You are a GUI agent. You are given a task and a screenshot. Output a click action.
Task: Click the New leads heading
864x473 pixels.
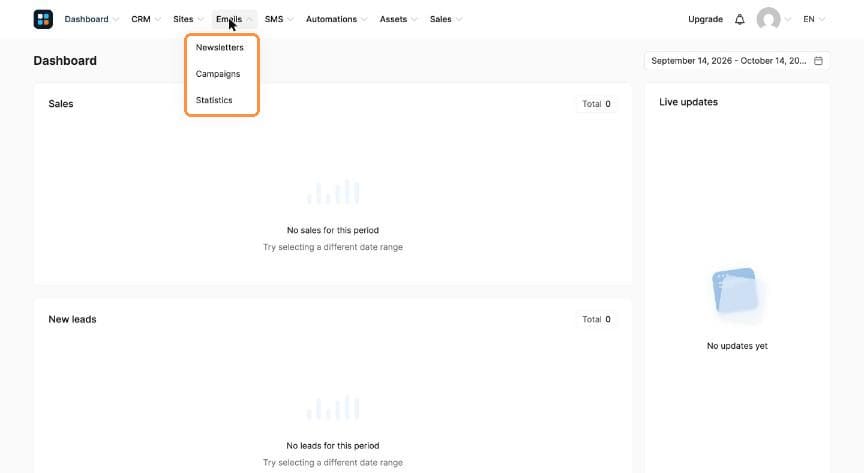point(72,319)
